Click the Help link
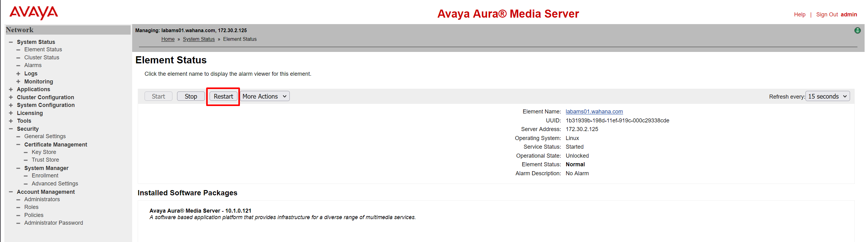This screenshot has height=242, width=868. pyautogui.click(x=799, y=15)
